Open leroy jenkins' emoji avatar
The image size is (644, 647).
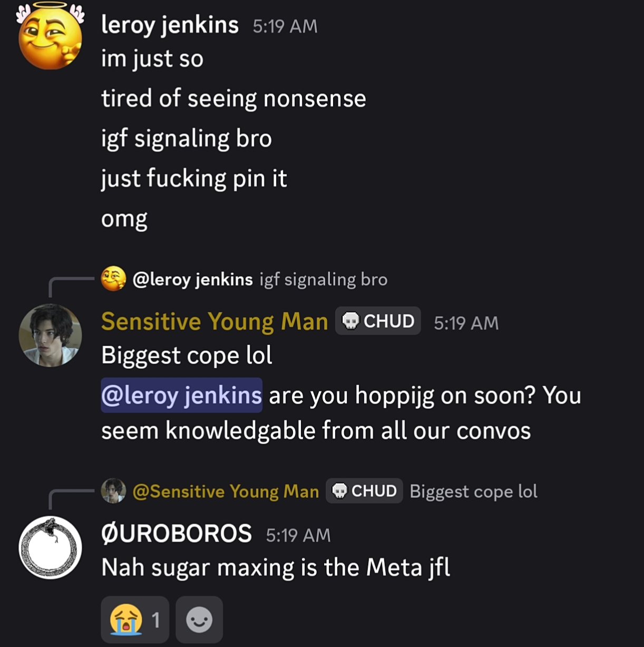pos(50,37)
